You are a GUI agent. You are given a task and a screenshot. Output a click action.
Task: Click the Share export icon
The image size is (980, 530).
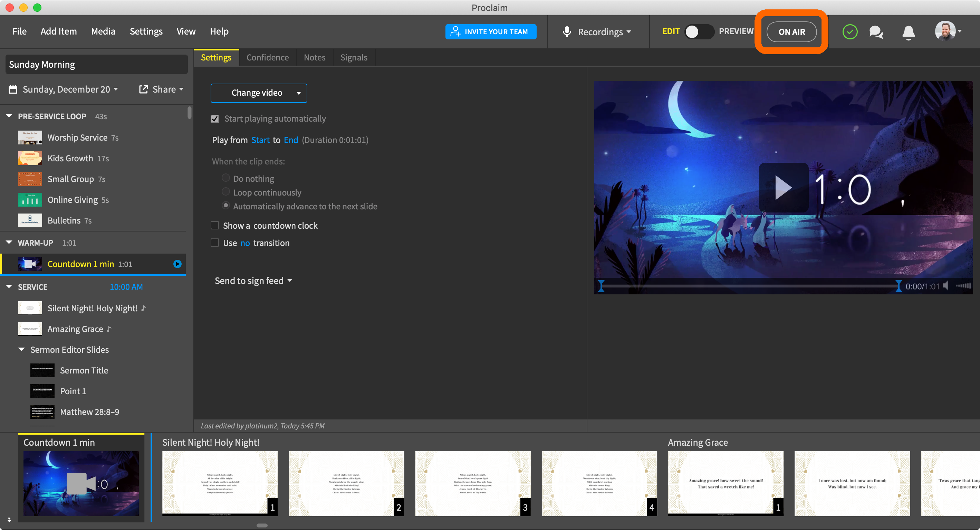(143, 89)
